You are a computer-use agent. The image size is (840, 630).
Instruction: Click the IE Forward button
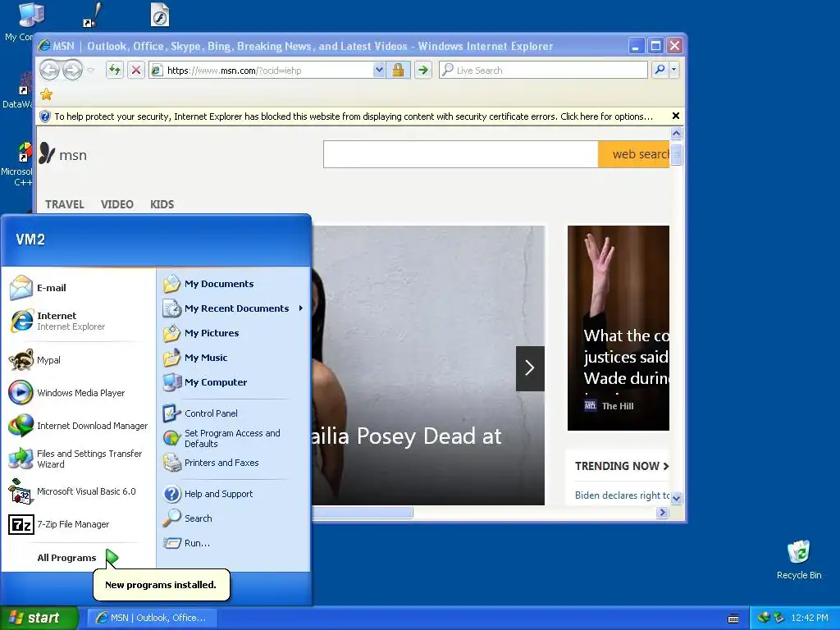pyautogui.click(x=72, y=70)
